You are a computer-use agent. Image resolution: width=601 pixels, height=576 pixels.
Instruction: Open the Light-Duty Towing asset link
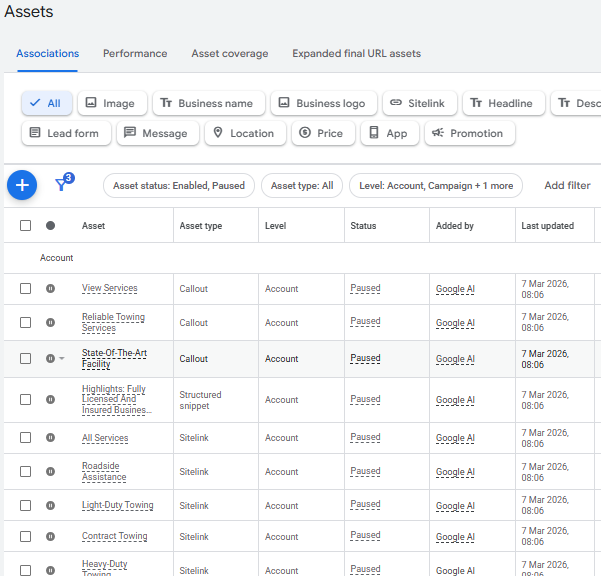coord(117,506)
